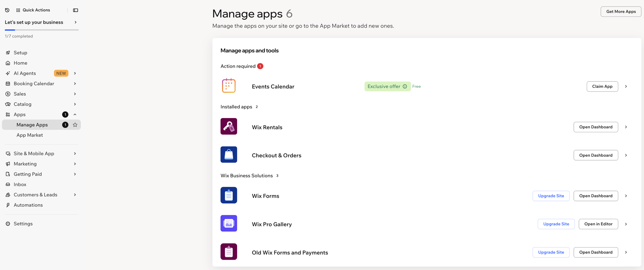644x270 pixels.
Task: Click the AI Agents sparkle icon
Action: point(8,73)
